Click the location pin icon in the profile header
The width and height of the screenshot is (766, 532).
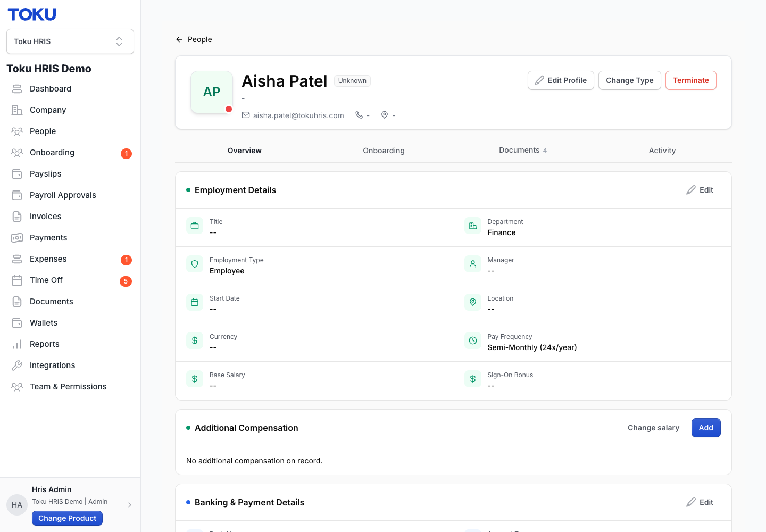[x=385, y=115]
